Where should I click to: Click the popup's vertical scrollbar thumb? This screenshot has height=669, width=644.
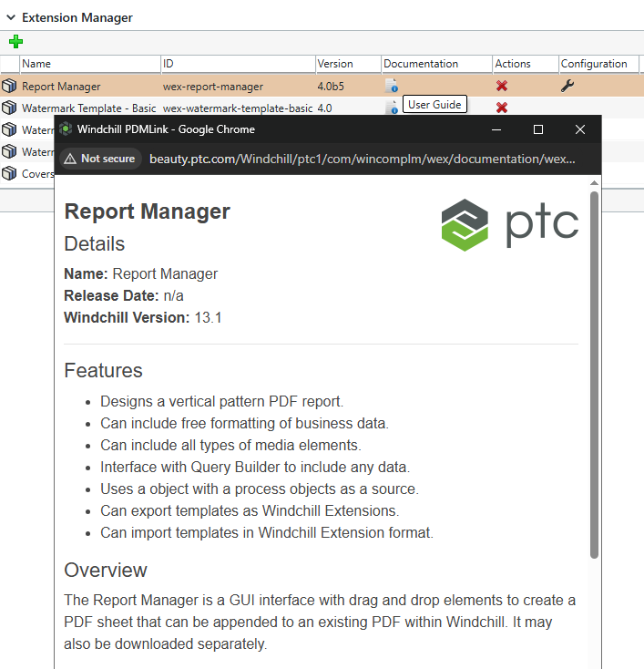(x=594, y=374)
